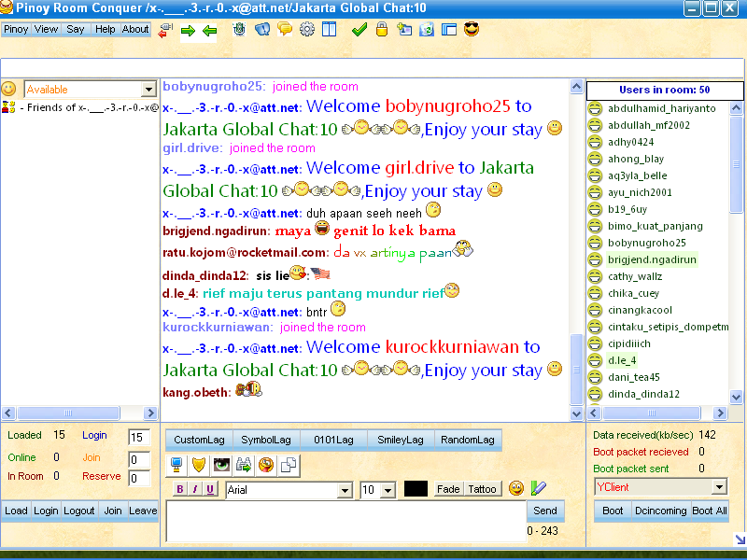Click the smiley icon next to brigjend.ngadirun
The width and height of the screenshot is (747, 560).
point(595,259)
